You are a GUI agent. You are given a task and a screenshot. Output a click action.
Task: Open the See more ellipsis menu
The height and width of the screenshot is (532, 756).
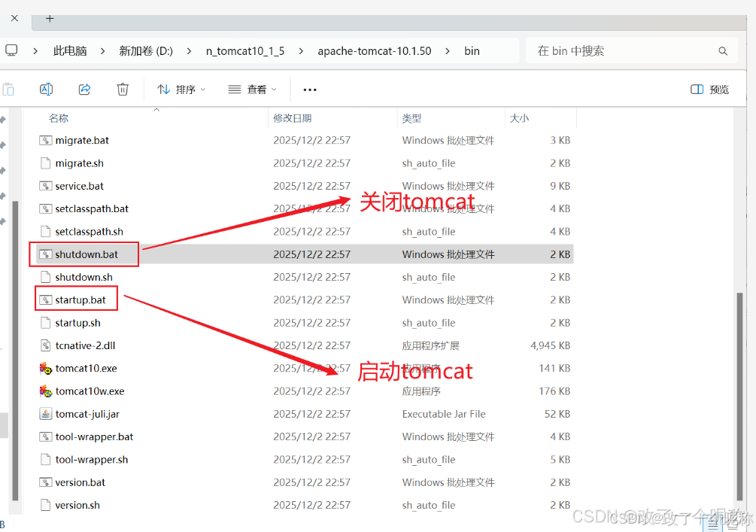click(310, 90)
